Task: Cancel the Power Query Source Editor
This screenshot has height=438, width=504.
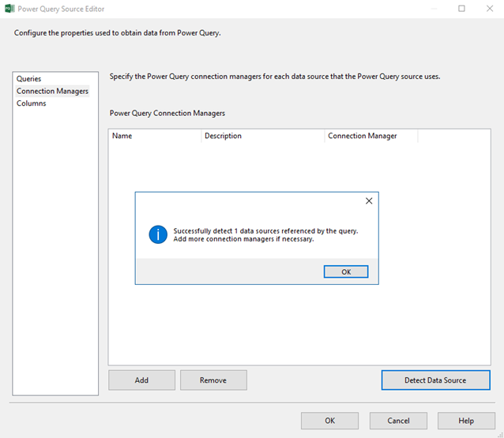Action: [x=398, y=421]
